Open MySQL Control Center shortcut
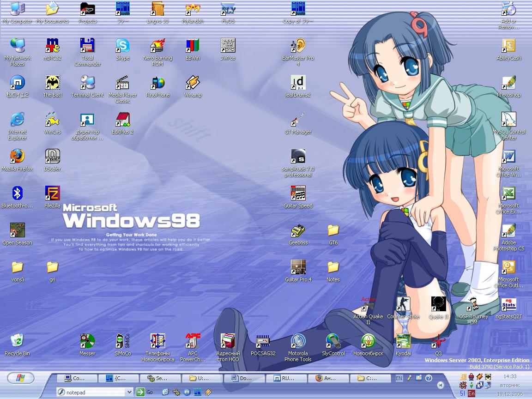The width and height of the screenshot is (532, 399). (508, 120)
